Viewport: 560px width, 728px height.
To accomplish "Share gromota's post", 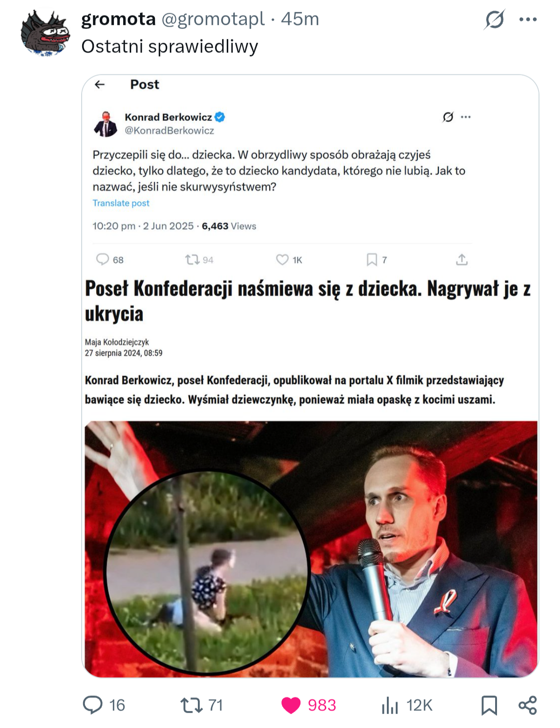I will pos(527,705).
